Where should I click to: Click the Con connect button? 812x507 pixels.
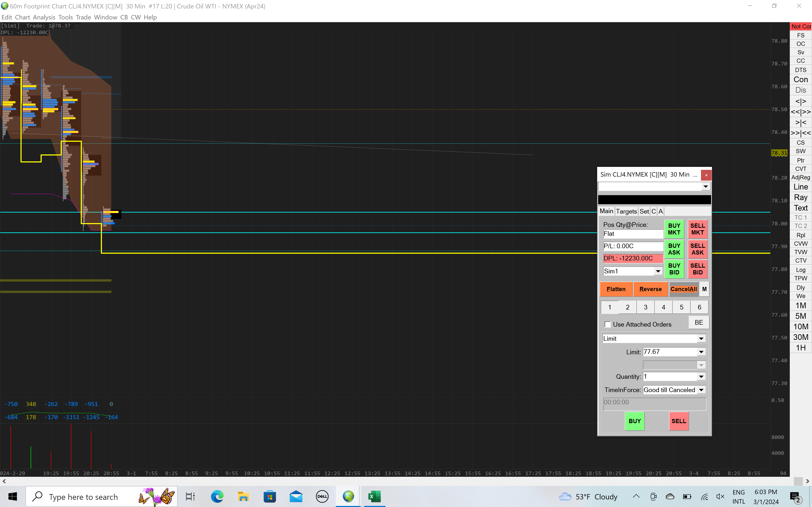coord(800,79)
